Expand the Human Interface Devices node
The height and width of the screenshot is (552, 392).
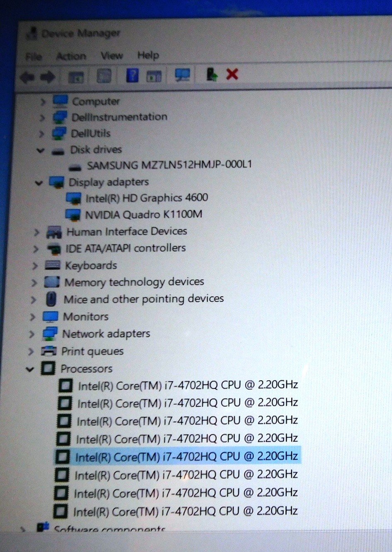pos(37,232)
